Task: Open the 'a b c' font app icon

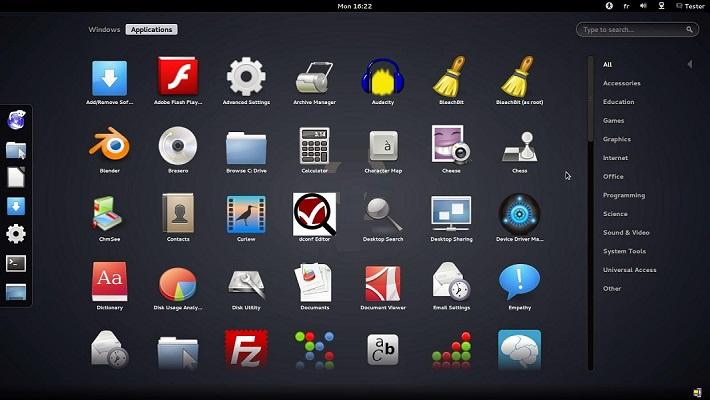Action: tap(383, 350)
